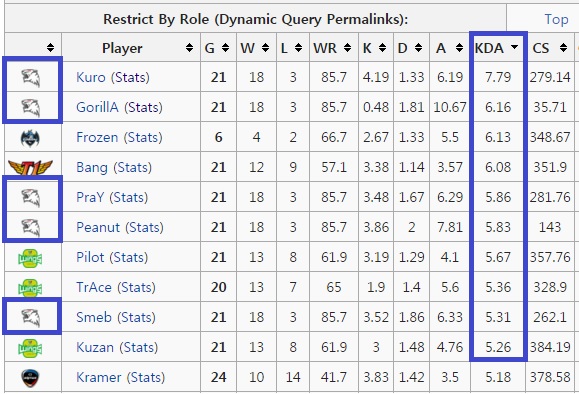Click team logo icon in Frozen's row

coord(30,138)
